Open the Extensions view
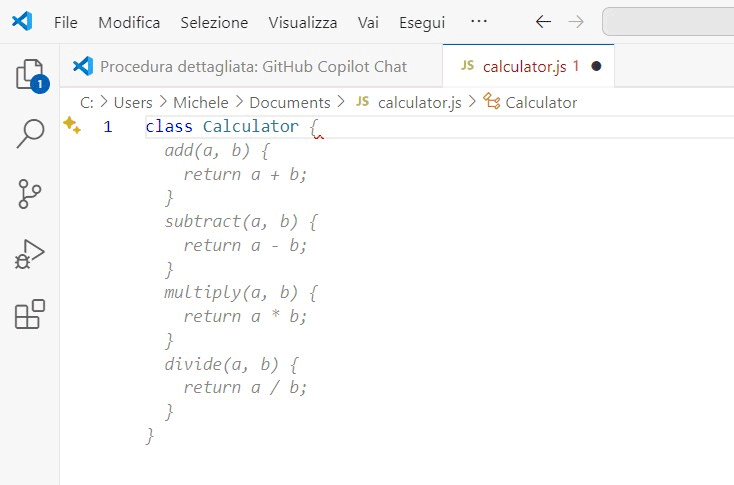This screenshot has width=734, height=485. (29, 314)
